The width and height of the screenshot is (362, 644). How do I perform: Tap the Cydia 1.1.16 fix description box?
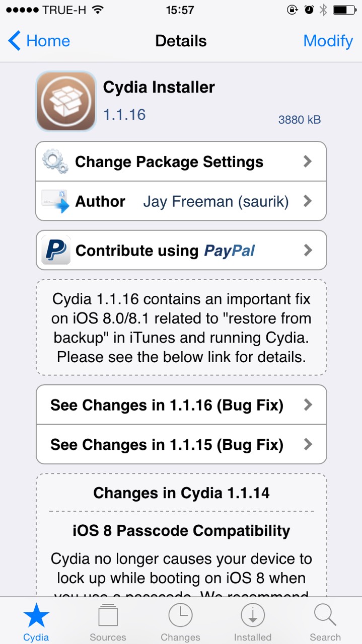(x=181, y=328)
